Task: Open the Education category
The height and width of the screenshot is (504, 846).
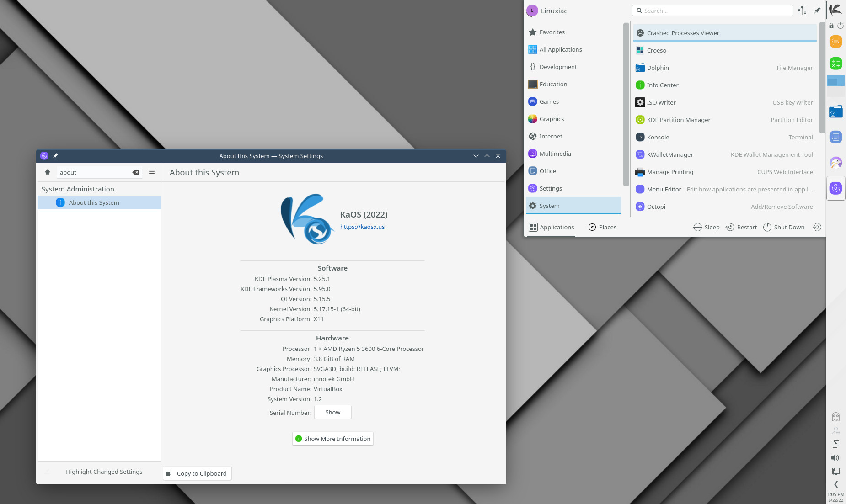Action: tap(573, 84)
